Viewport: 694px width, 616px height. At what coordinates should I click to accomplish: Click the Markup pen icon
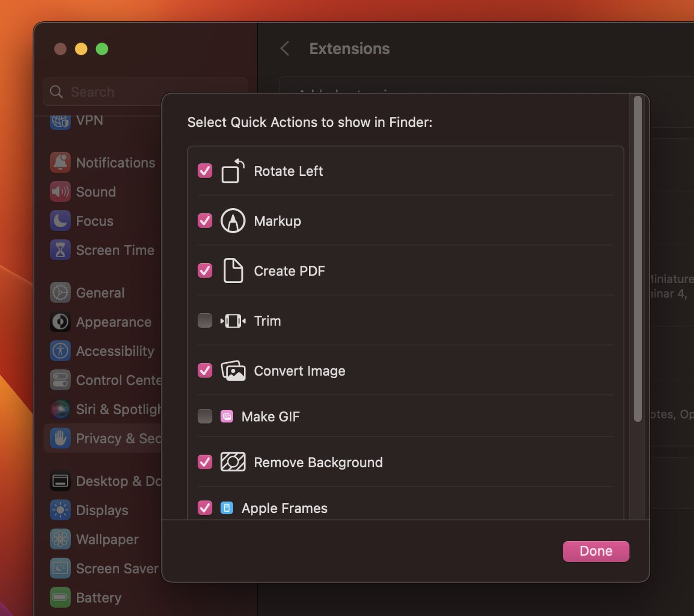[233, 221]
